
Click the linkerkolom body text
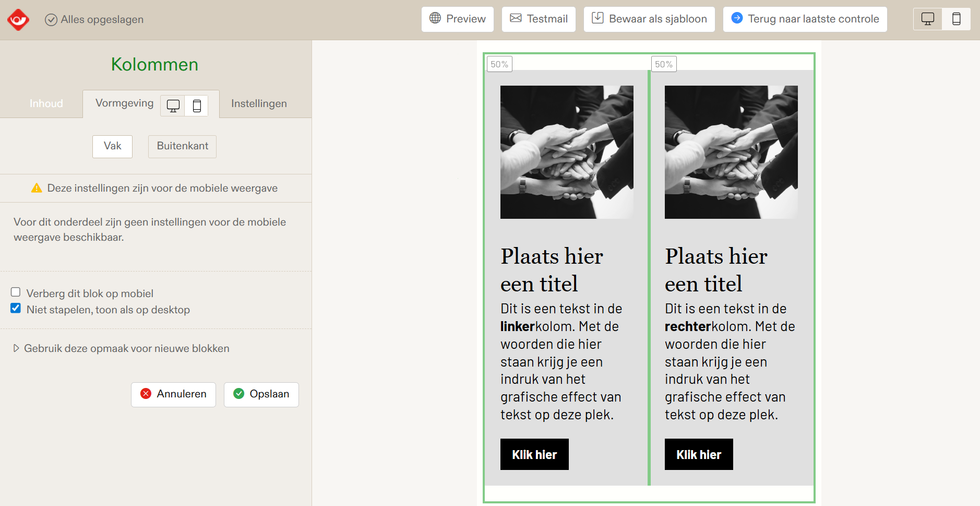[561, 362]
